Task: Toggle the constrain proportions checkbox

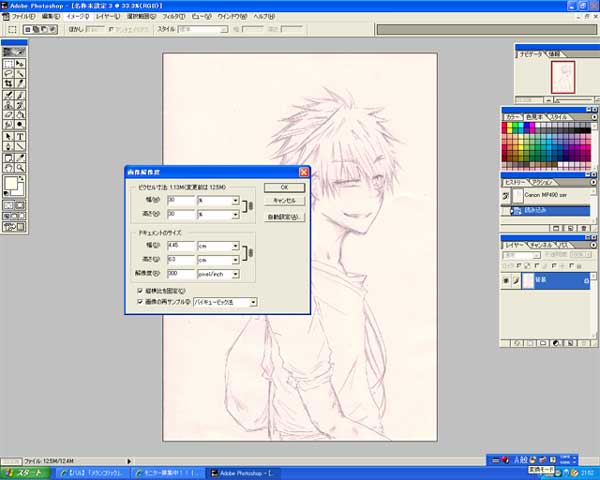Action: pos(139,290)
